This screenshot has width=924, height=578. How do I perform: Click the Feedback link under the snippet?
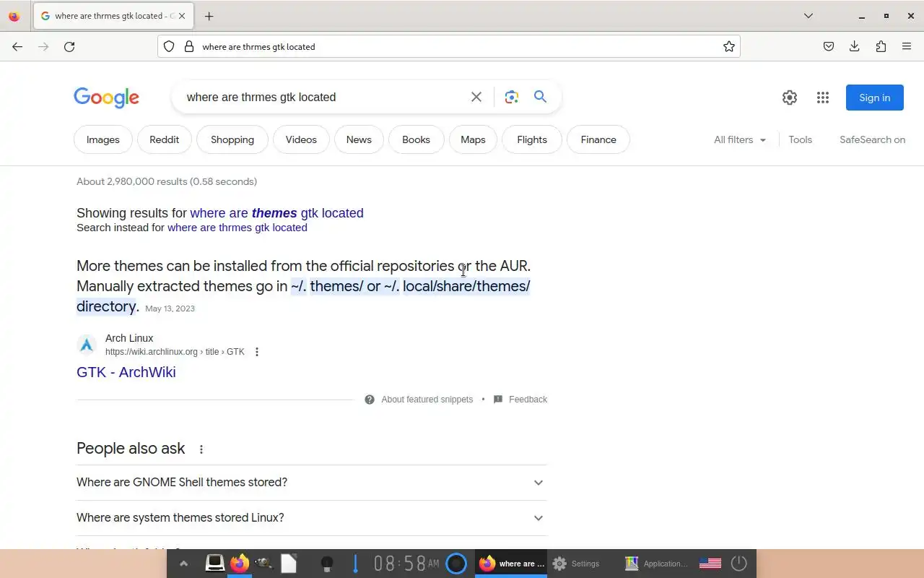pos(528,400)
